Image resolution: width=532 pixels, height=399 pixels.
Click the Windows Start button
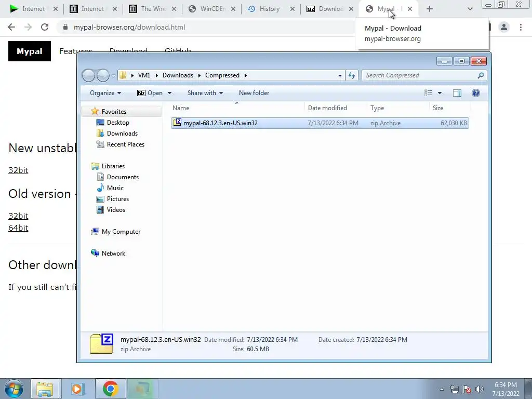click(14, 389)
